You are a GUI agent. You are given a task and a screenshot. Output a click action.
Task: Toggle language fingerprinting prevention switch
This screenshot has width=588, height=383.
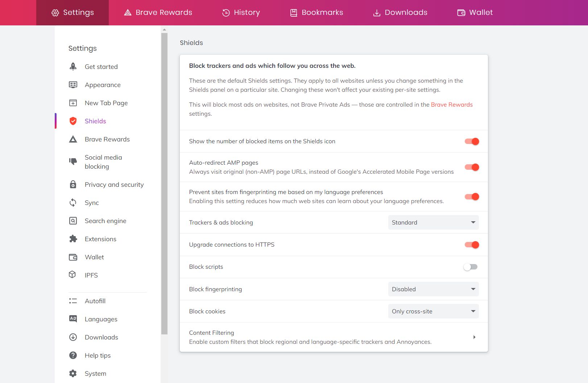pos(472,197)
